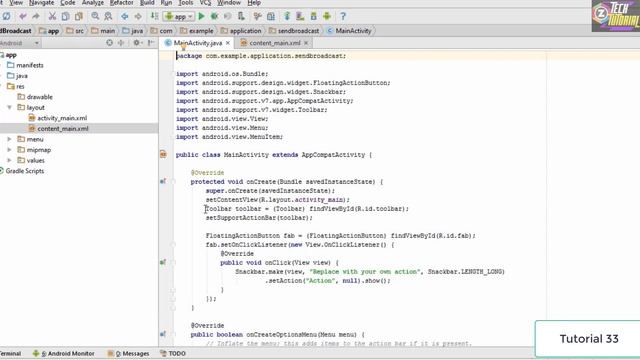
Task: Switch to content_main.xml tab
Action: click(x=275, y=43)
